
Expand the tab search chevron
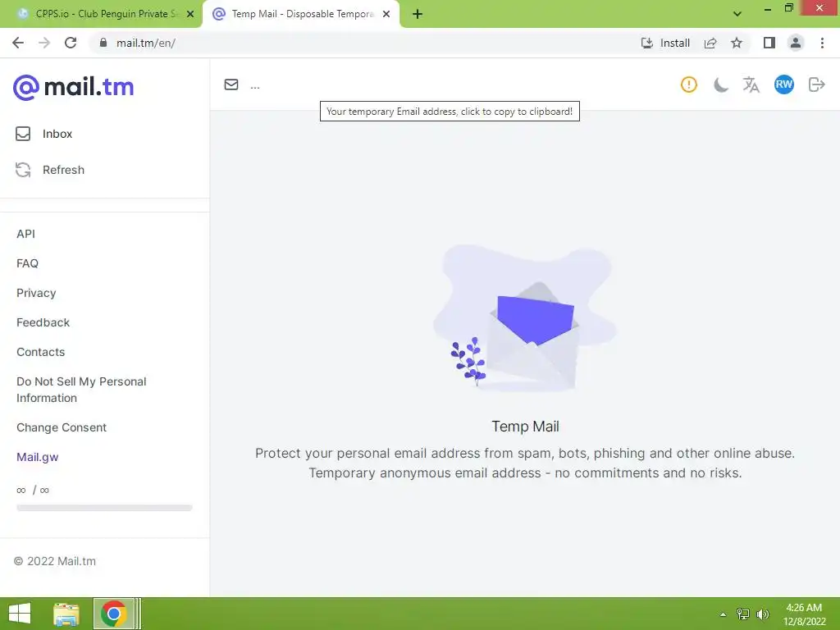coord(737,14)
